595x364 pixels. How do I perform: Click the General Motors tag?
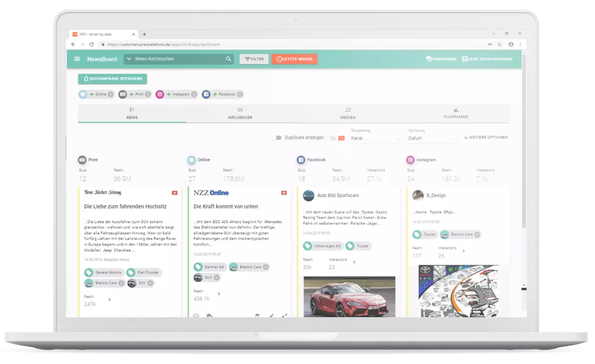[x=105, y=273]
